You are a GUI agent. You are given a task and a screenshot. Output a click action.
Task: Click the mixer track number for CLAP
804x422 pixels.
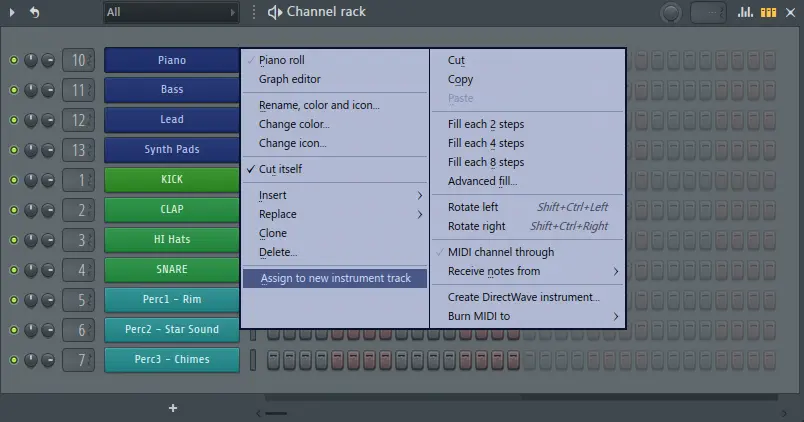coord(80,210)
